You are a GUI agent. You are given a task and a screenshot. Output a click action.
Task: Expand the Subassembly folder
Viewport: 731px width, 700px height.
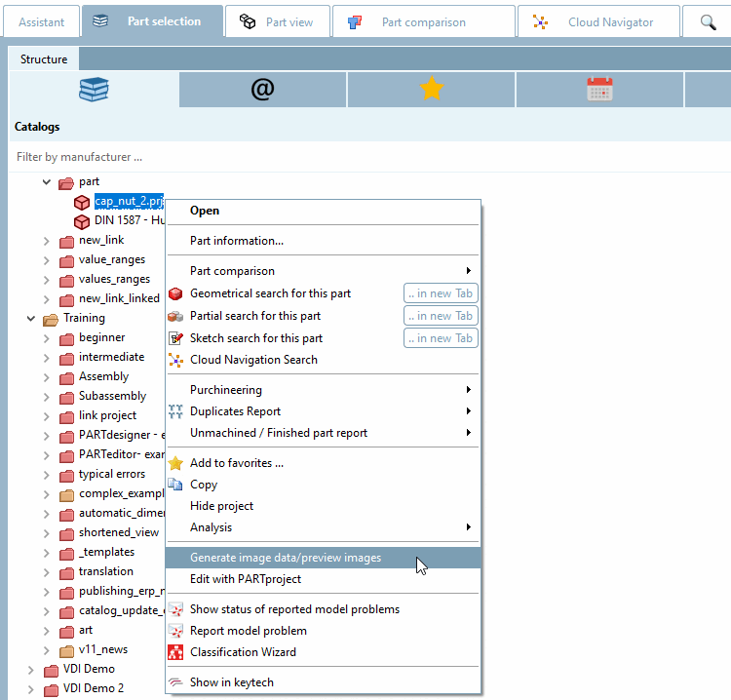[x=46, y=397]
